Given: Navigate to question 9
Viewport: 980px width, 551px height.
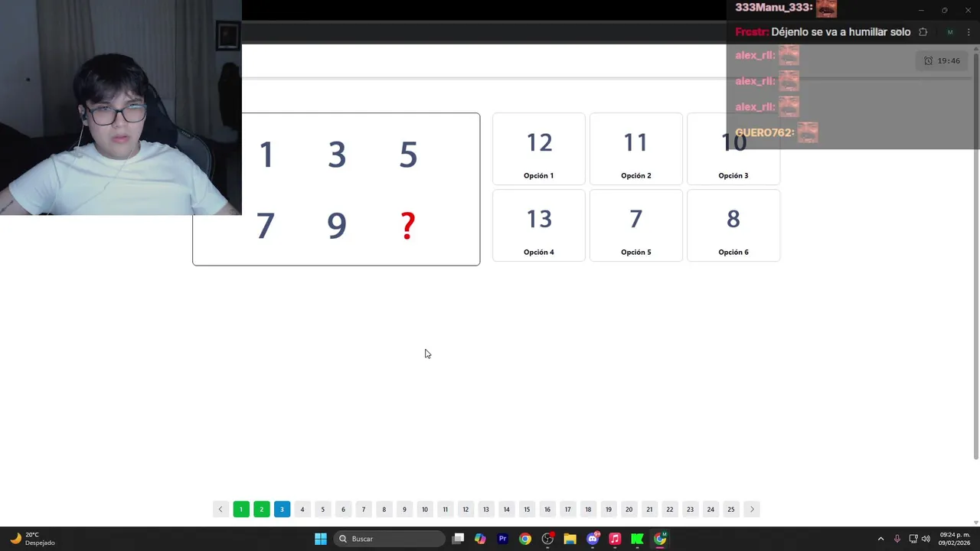Looking at the screenshot, I should (x=404, y=509).
